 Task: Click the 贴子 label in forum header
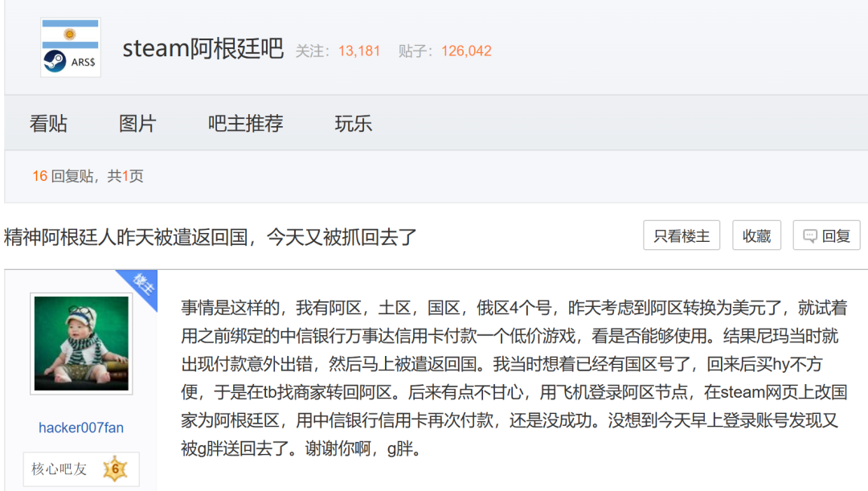point(416,51)
